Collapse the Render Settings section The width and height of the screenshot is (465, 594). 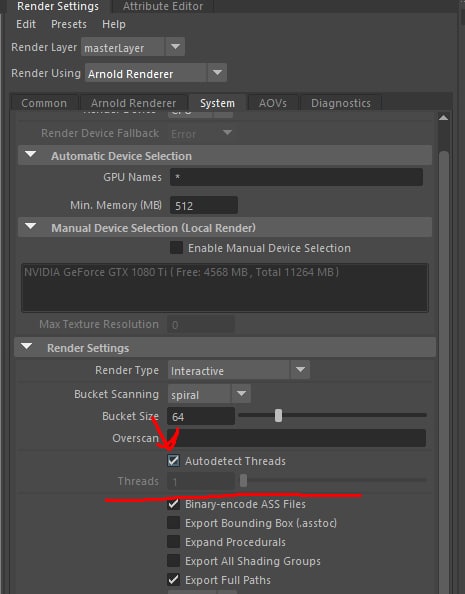27,347
